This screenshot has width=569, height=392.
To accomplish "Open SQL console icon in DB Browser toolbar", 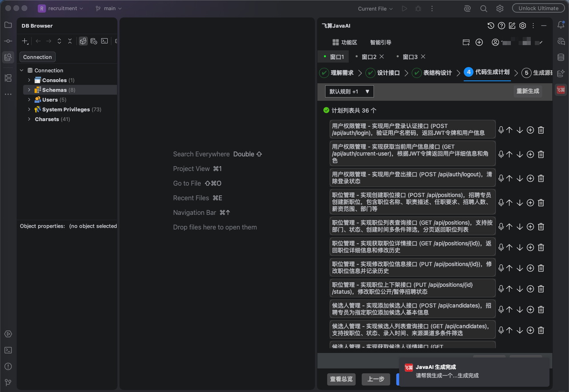I will tap(104, 41).
